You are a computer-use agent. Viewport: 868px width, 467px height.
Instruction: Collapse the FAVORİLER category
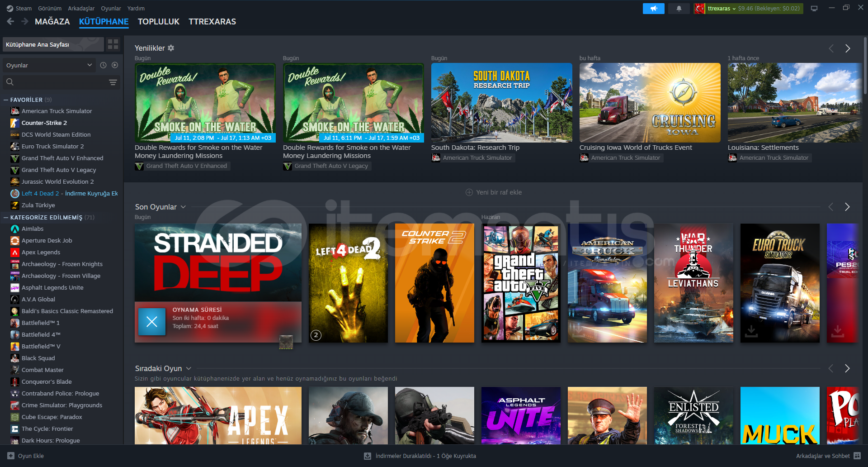click(6, 100)
